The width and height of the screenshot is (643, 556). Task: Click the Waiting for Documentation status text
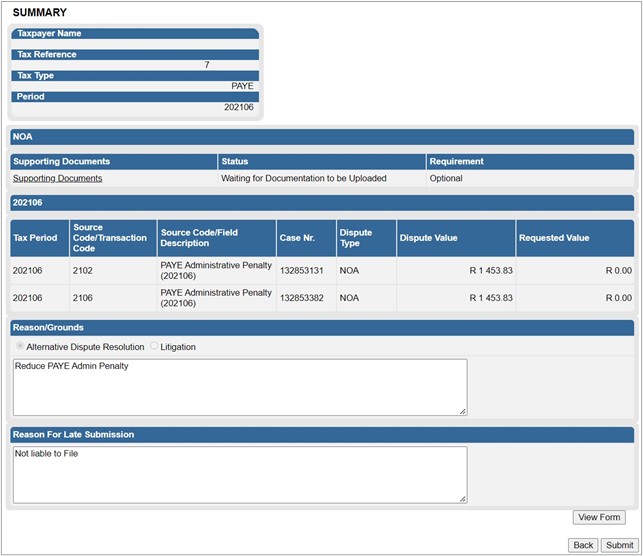(303, 178)
